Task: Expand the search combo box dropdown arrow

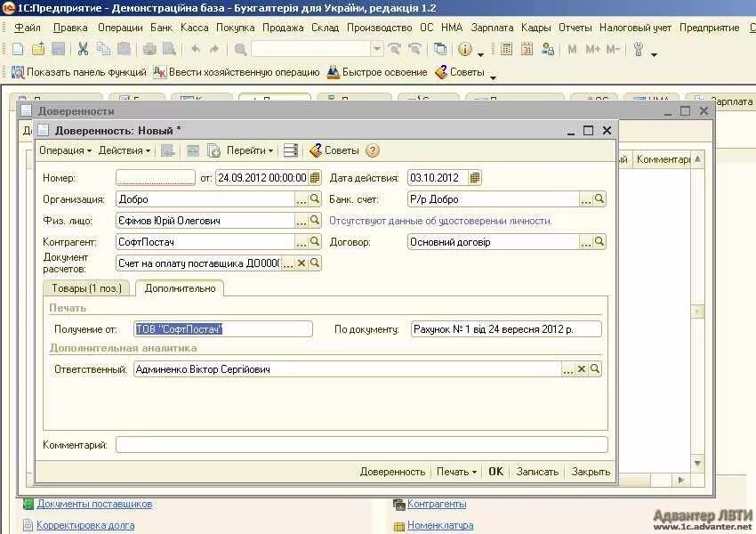Action: pyautogui.click(x=377, y=49)
